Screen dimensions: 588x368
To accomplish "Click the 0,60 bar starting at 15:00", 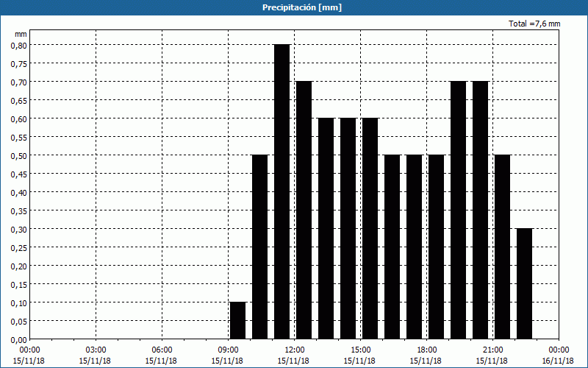I will click(x=370, y=229).
